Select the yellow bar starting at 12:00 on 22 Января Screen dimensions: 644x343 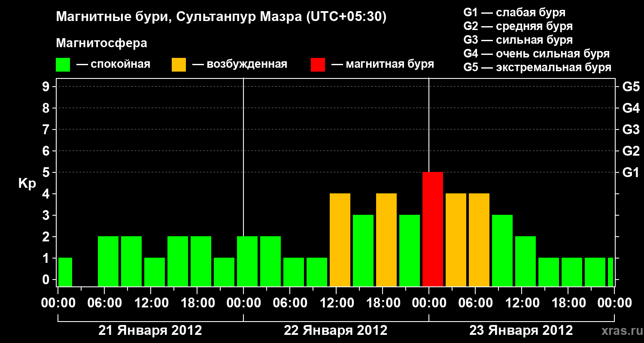(340, 240)
